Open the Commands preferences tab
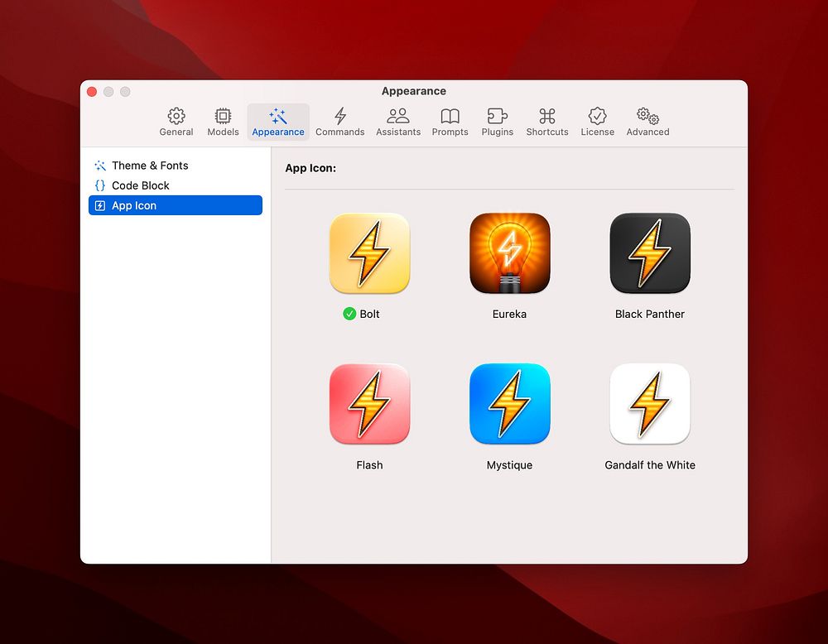 coord(339,122)
